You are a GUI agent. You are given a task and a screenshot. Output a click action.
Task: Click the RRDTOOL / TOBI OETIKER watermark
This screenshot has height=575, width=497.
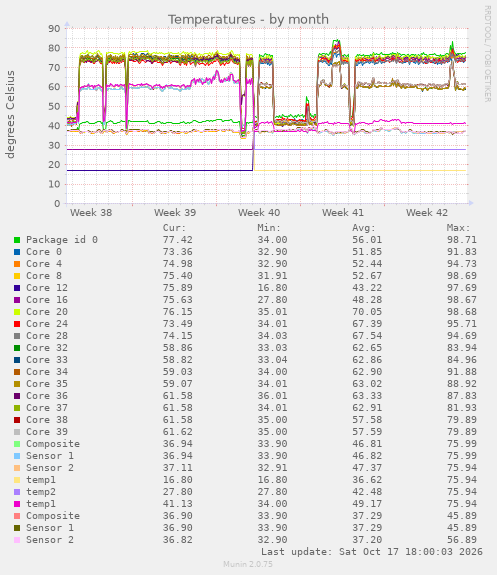coord(487,54)
